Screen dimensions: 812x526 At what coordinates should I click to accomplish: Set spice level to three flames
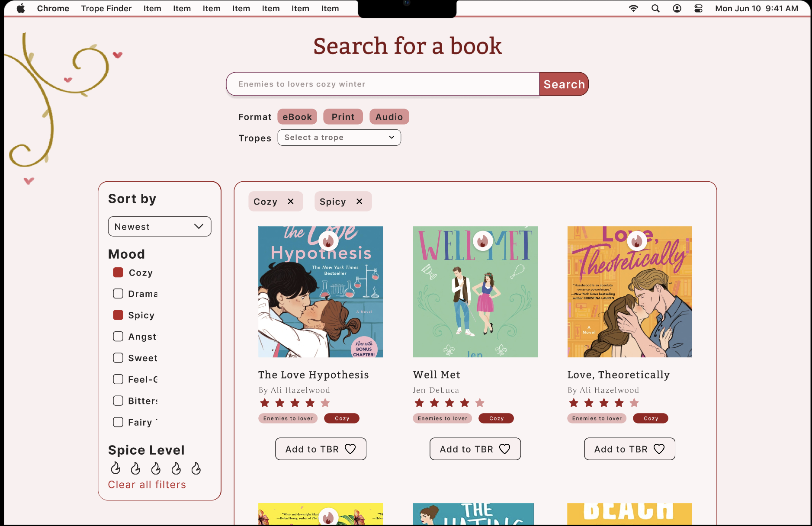pos(156,468)
